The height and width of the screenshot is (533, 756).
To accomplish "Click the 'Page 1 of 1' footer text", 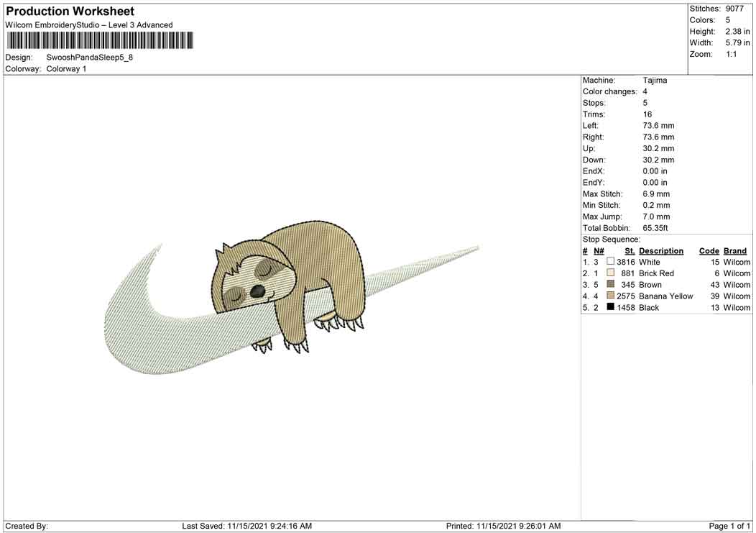I will 729,526.
